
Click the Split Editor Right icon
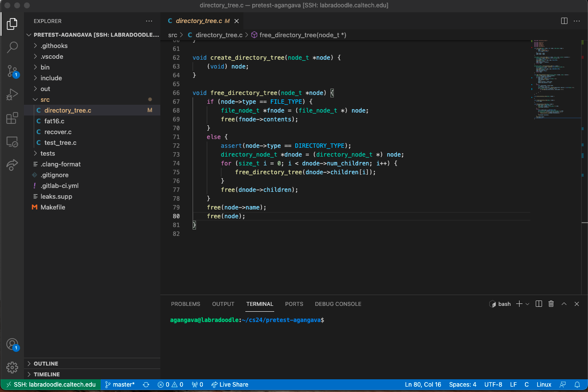(564, 21)
